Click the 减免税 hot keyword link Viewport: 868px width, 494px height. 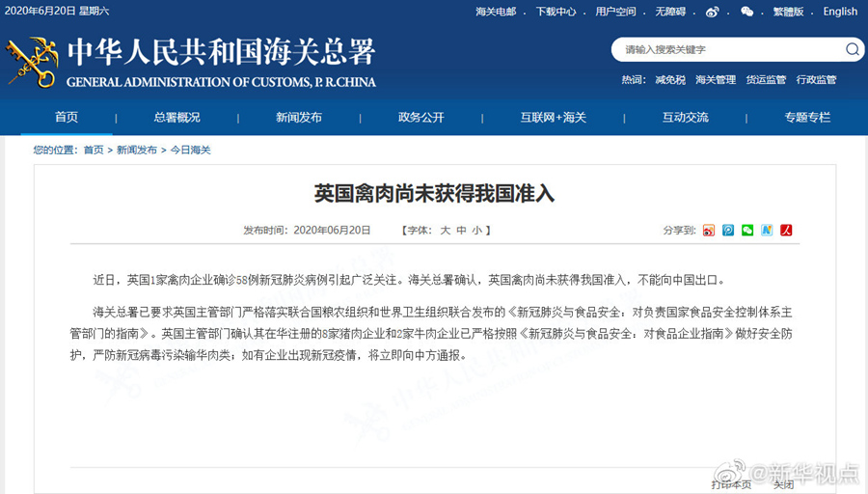pyautogui.click(x=669, y=80)
